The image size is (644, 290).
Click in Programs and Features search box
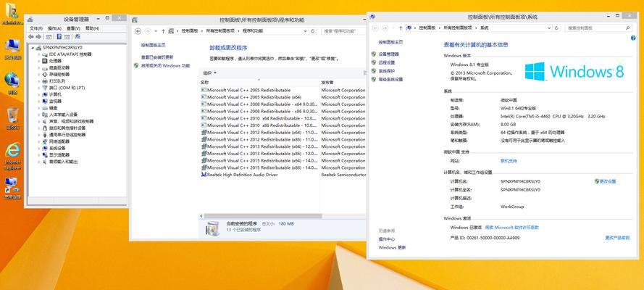pyautogui.click(x=343, y=30)
